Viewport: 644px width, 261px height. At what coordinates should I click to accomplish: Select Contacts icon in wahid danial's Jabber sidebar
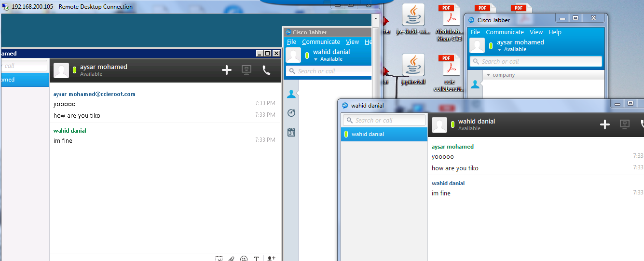point(291,94)
